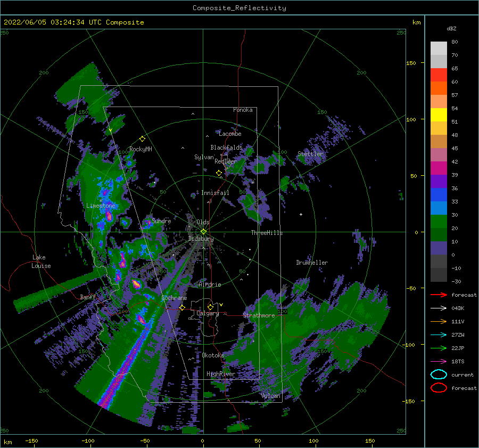Click the cyan 27ZW arrow icon
This screenshot has height=448, width=479.
[x=439, y=335]
